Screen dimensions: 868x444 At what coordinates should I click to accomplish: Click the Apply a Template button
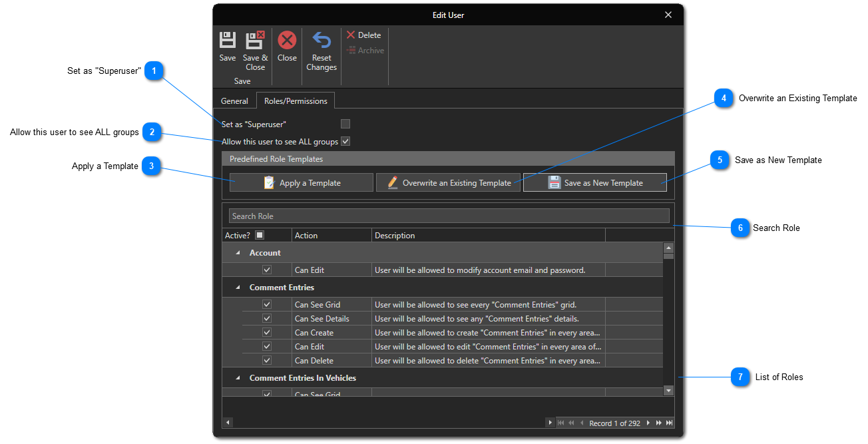coord(302,183)
